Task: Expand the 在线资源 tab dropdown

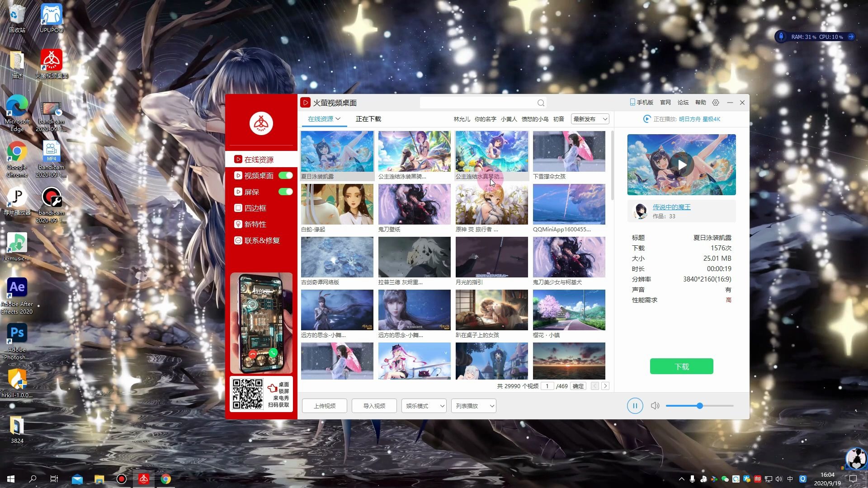Action: [x=338, y=119]
